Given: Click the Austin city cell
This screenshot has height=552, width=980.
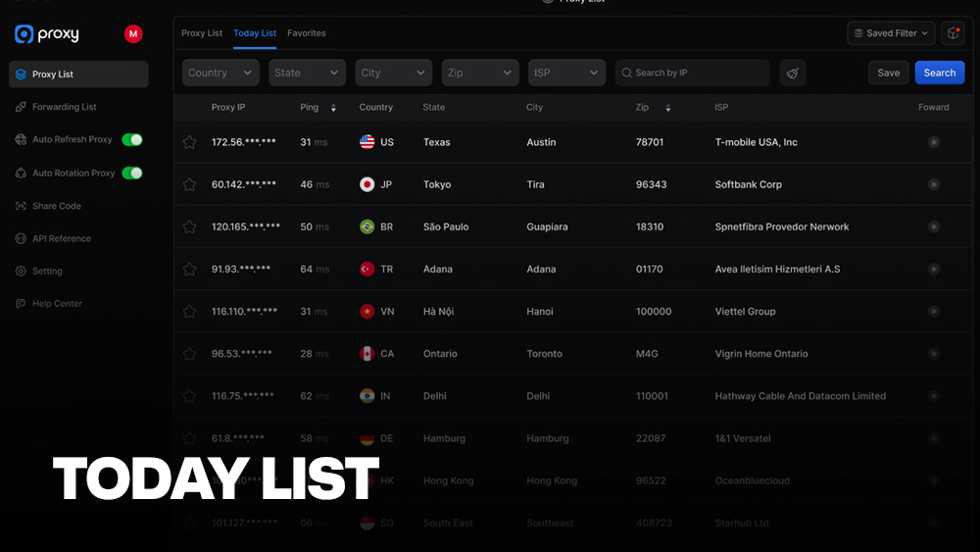Looking at the screenshot, I should tap(541, 142).
